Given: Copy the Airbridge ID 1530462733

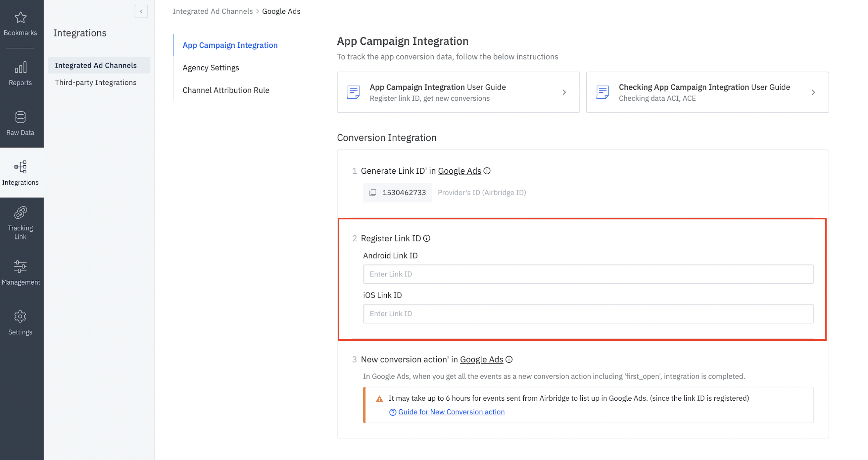Looking at the screenshot, I should click(x=373, y=193).
